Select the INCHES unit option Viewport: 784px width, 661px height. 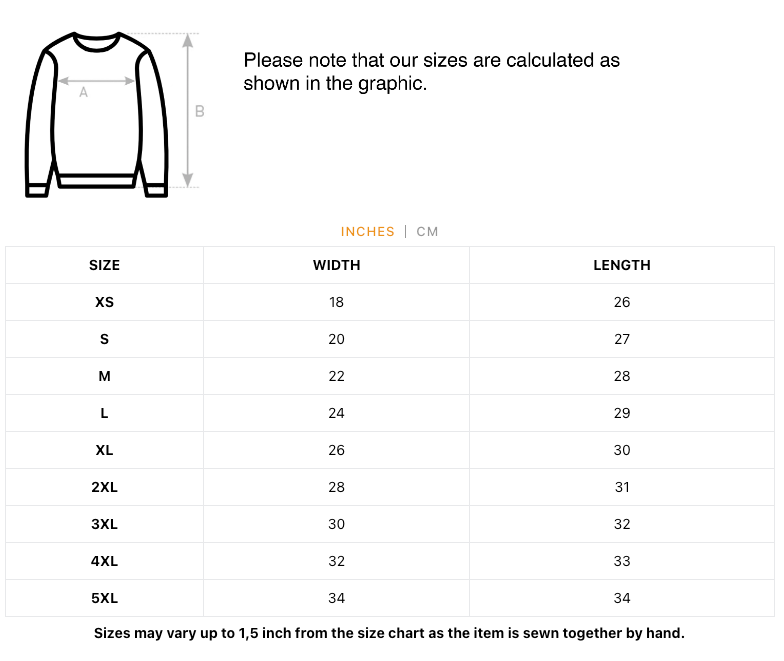tap(368, 232)
